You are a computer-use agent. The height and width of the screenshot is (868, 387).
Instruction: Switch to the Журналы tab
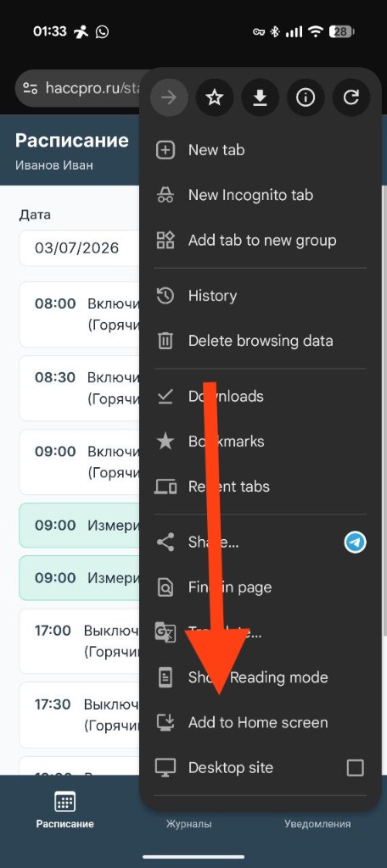pyautogui.click(x=188, y=824)
